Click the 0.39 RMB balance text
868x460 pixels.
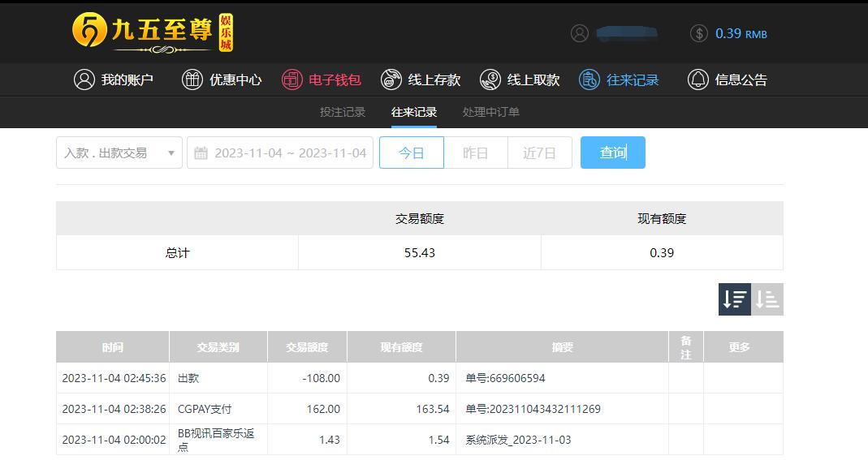(741, 34)
